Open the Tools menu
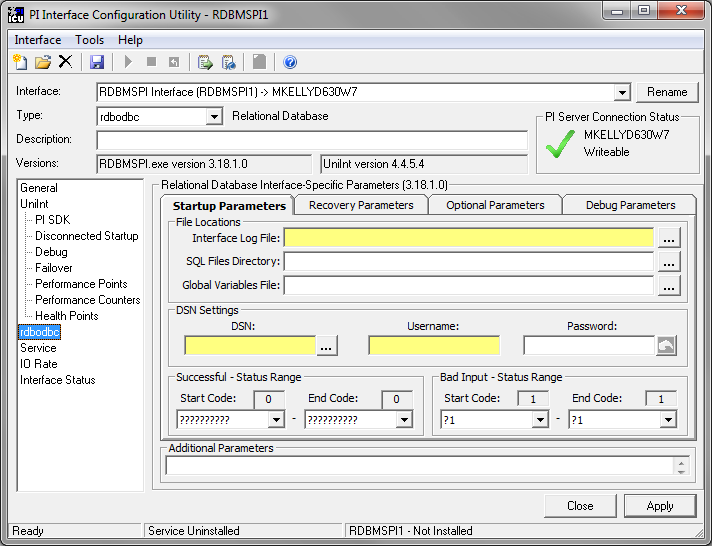 click(89, 40)
